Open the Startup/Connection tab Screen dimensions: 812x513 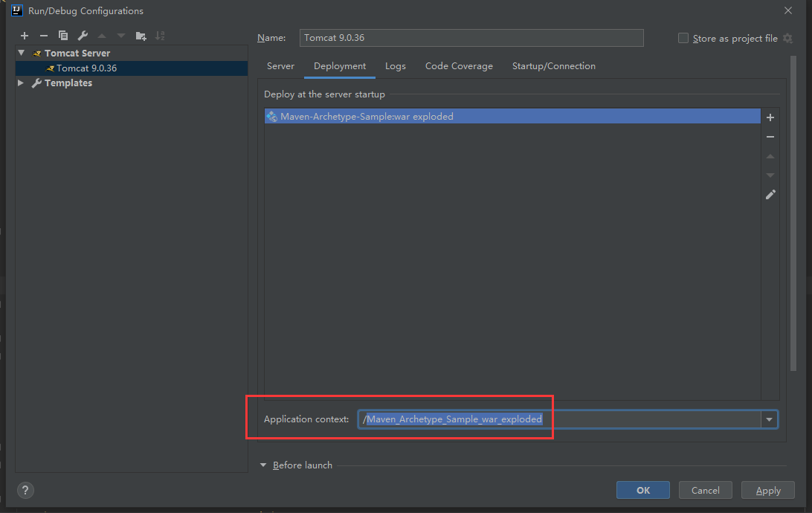553,66
